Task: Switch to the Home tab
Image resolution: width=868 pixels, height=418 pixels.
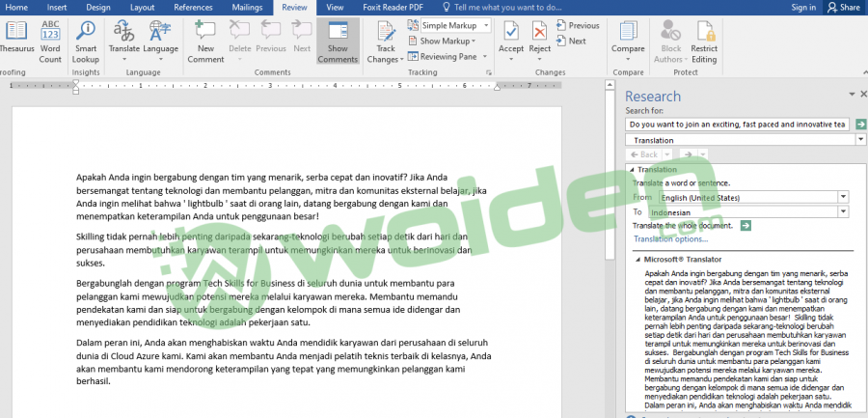Action: pos(16,8)
